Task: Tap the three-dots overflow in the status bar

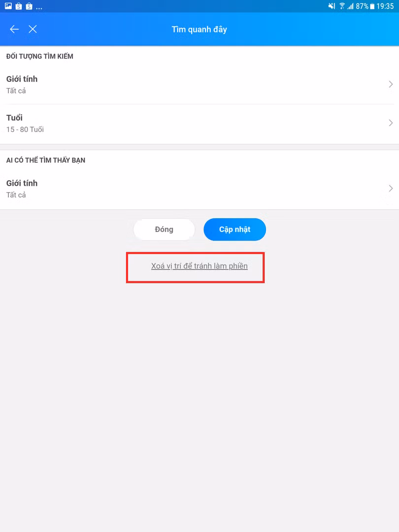Action: click(39, 8)
